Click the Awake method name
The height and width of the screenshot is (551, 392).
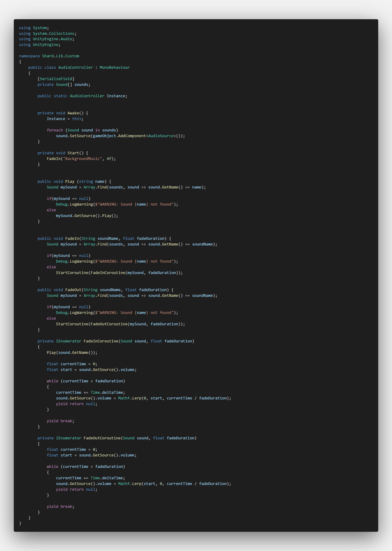pyautogui.click(x=73, y=113)
